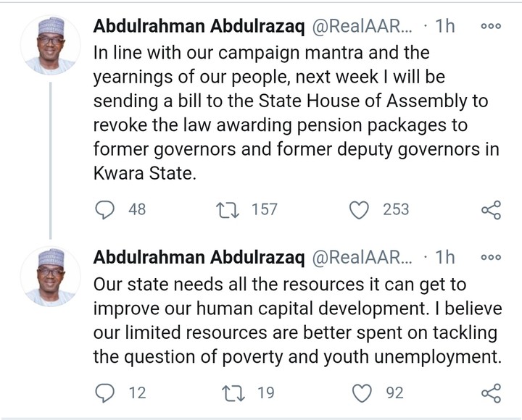Viewport: 522px width, 420px height.
Task: Click the author name on the second tweet
Action: coord(199,257)
